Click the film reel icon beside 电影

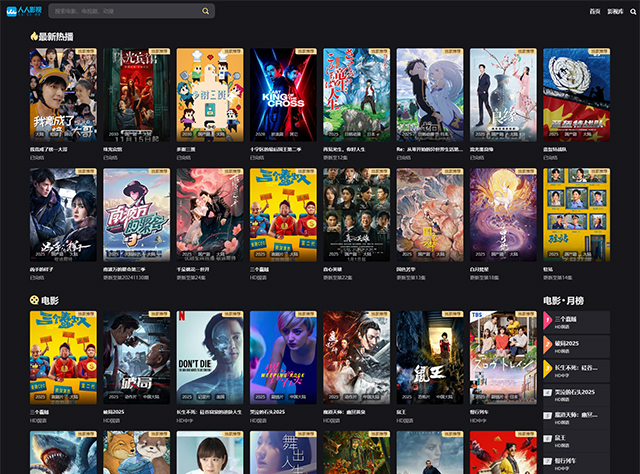[34, 299]
